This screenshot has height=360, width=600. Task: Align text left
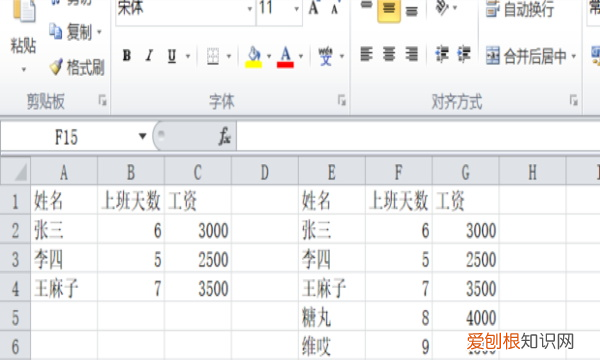366,54
